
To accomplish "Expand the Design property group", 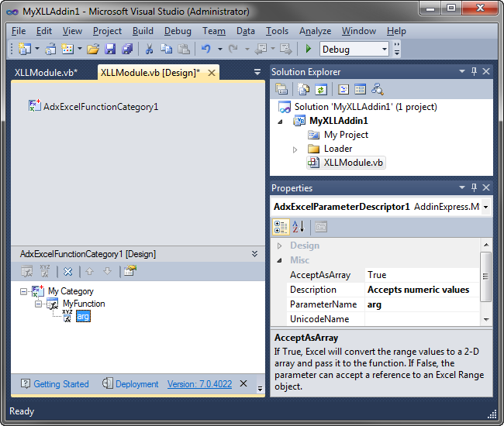I will [x=279, y=246].
